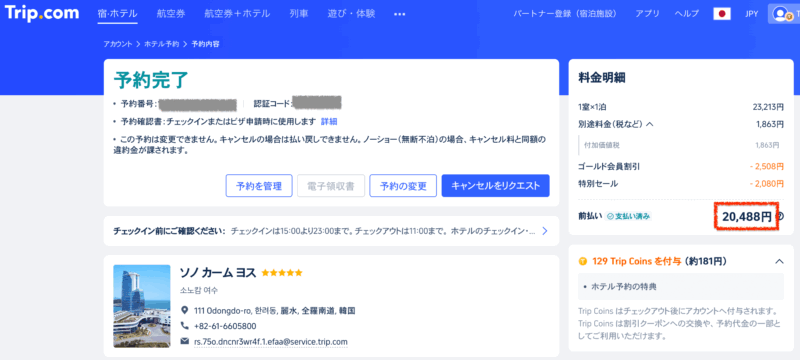Click the email envelope icon
This screenshot has height=360, width=800.
[x=184, y=341]
